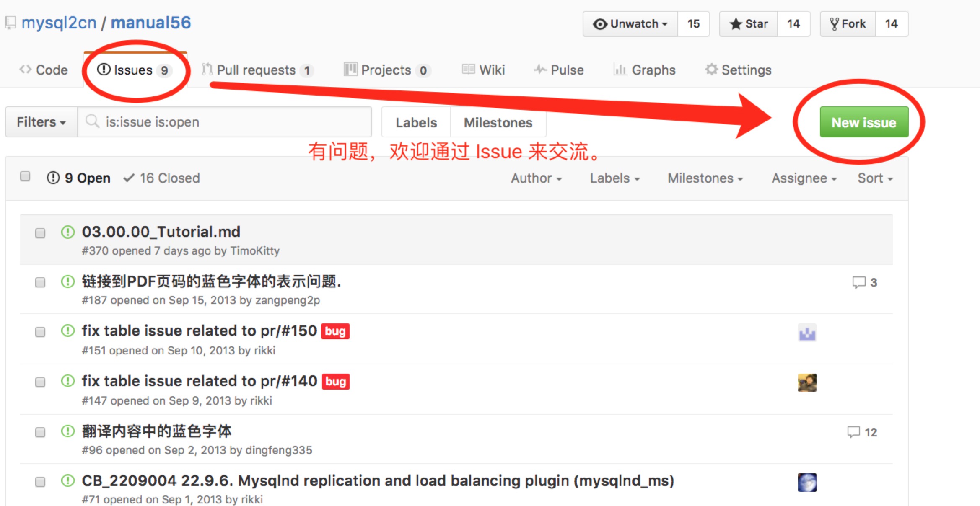Tick the select-all issues checkbox

tap(25, 176)
